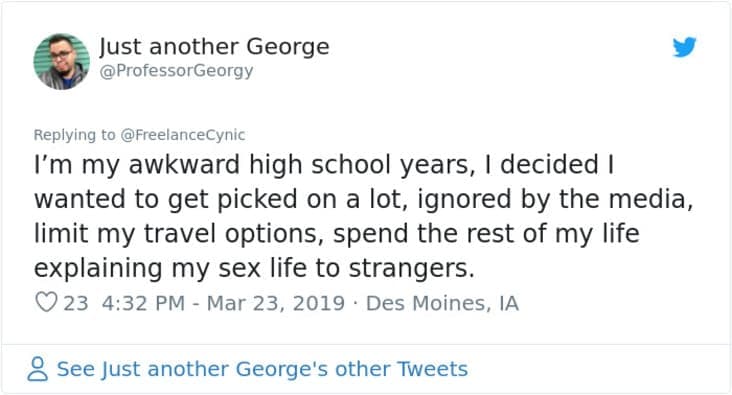This screenshot has width=732, height=395.
Task: Open Just another George's profile picture
Action: click(62, 61)
